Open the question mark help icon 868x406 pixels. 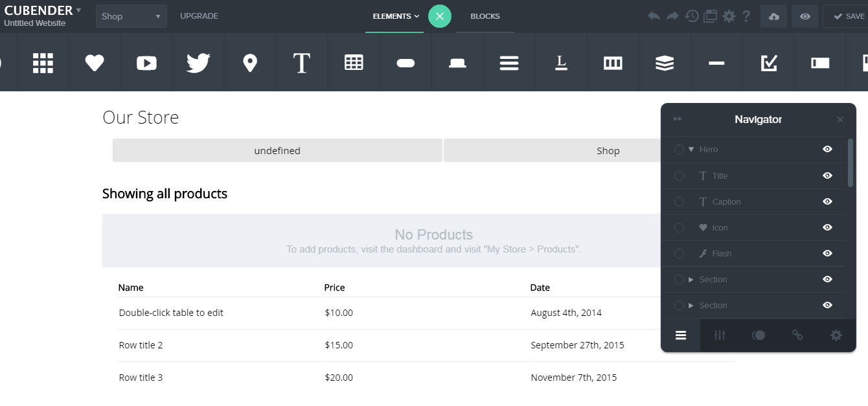coord(747,16)
